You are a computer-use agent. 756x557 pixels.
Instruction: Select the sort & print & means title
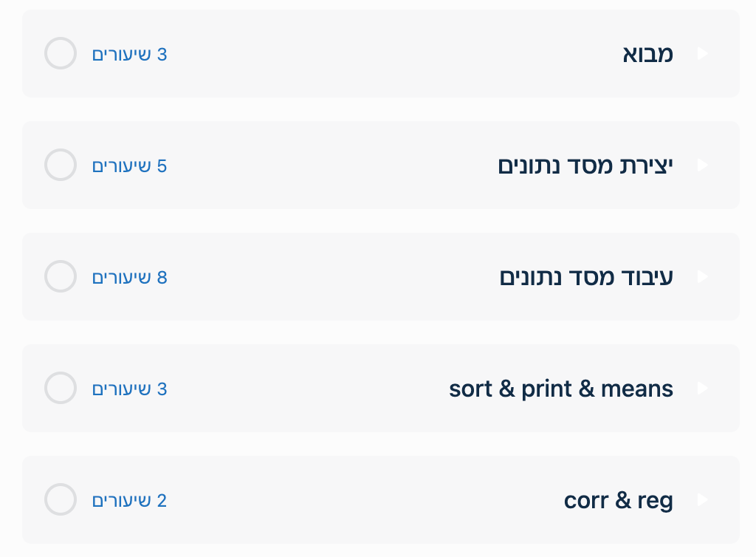561,389
